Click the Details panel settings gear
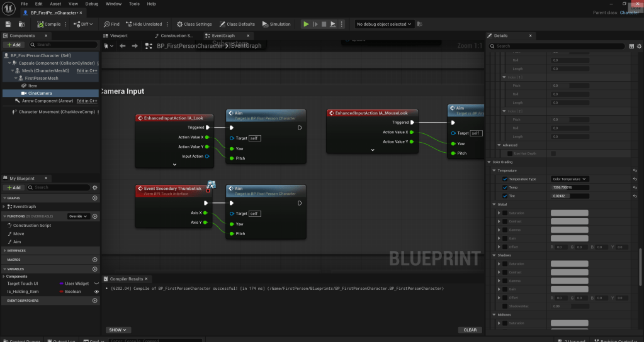 pyautogui.click(x=639, y=46)
